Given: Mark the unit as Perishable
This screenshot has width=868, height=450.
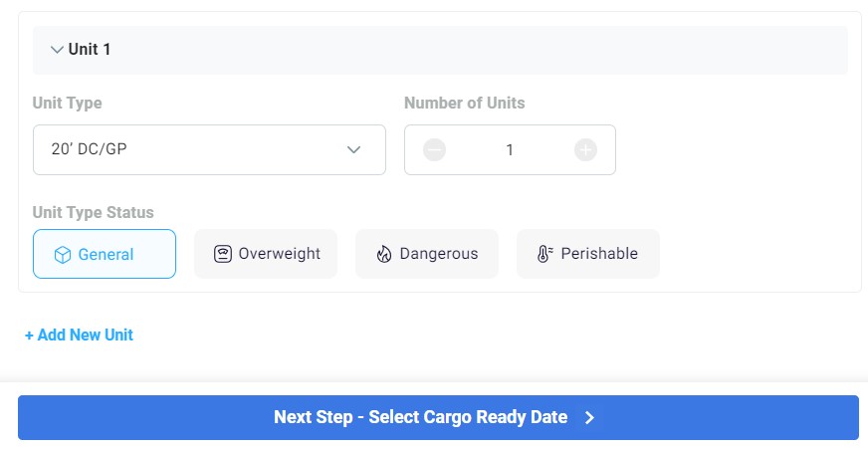Looking at the screenshot, I should [x=588, y=254].
